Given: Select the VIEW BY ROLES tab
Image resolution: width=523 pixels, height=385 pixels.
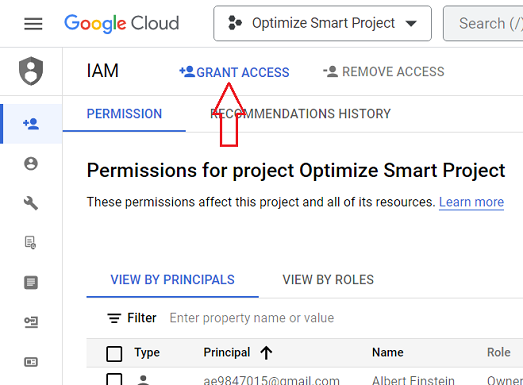Looking at the screenshot, I should (x=328, y=280).
